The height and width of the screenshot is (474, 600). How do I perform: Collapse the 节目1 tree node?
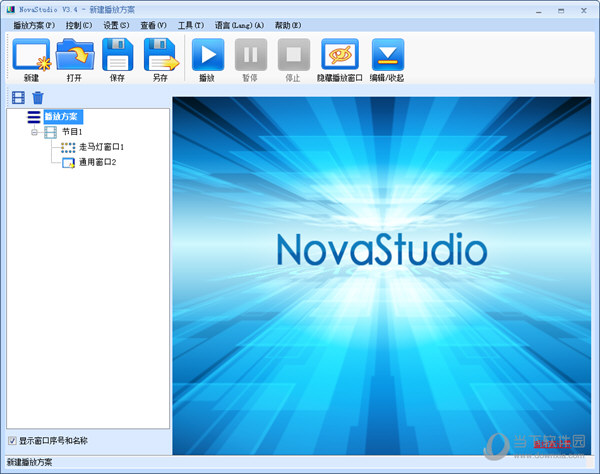tap(34, 132)
